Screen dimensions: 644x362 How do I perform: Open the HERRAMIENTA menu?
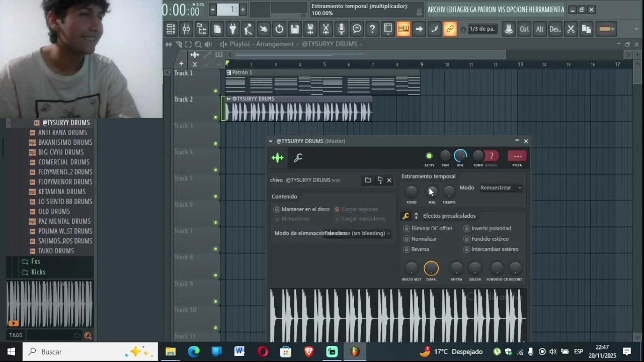coord(547,10)
